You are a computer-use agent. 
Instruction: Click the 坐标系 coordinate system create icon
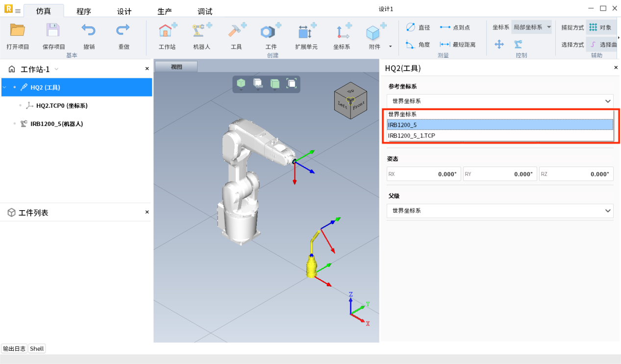pos(342,32)
